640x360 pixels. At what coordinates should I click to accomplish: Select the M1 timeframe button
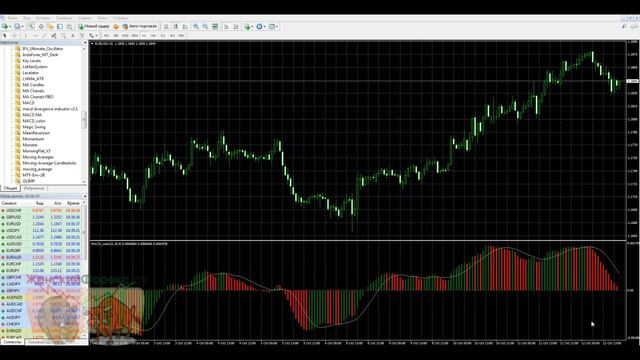coord(107,36)
